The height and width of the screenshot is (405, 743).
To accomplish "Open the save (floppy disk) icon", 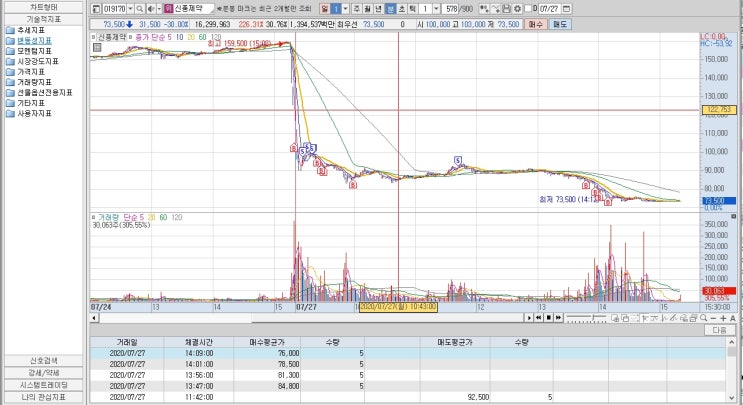I will click(x=506, y=9).
